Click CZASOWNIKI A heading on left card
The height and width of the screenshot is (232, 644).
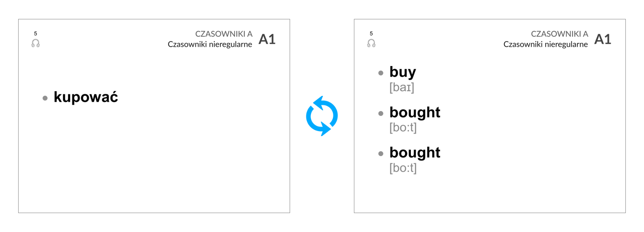click(x=224, y=34)
